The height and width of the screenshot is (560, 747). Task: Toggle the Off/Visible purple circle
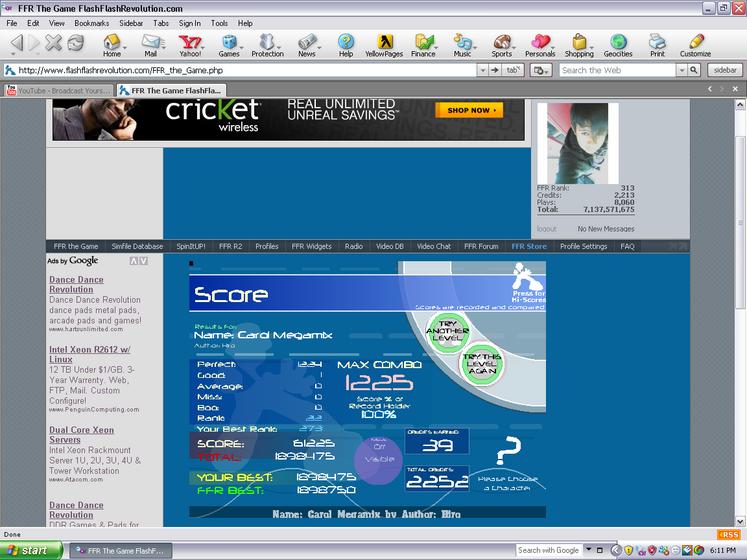(379, 460)
